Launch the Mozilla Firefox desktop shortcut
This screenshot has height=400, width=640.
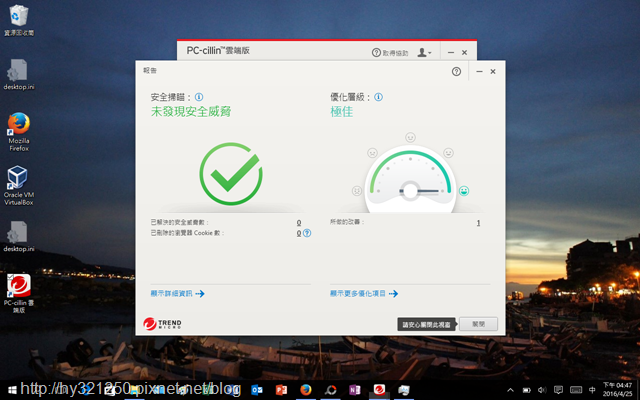point(19,131)
